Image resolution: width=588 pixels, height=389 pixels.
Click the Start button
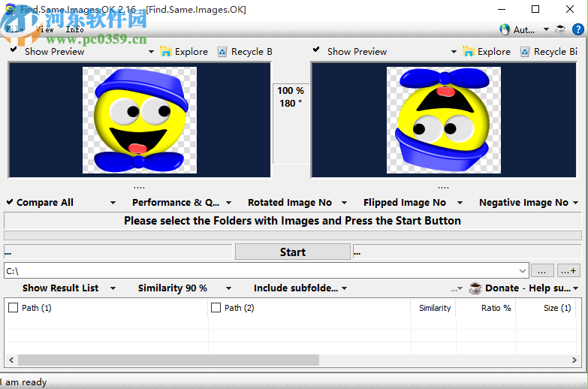pyautogui.click(x=293, y=252)
